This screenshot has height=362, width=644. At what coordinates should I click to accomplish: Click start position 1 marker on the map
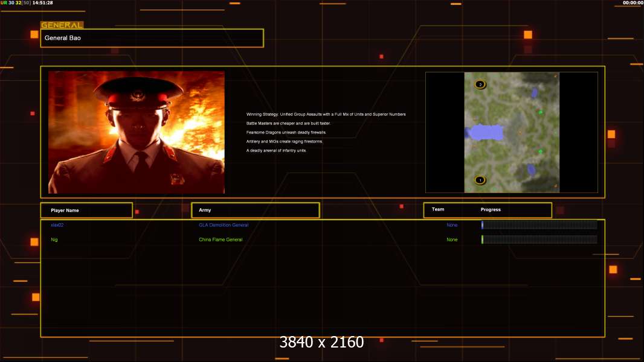[480, 180]
